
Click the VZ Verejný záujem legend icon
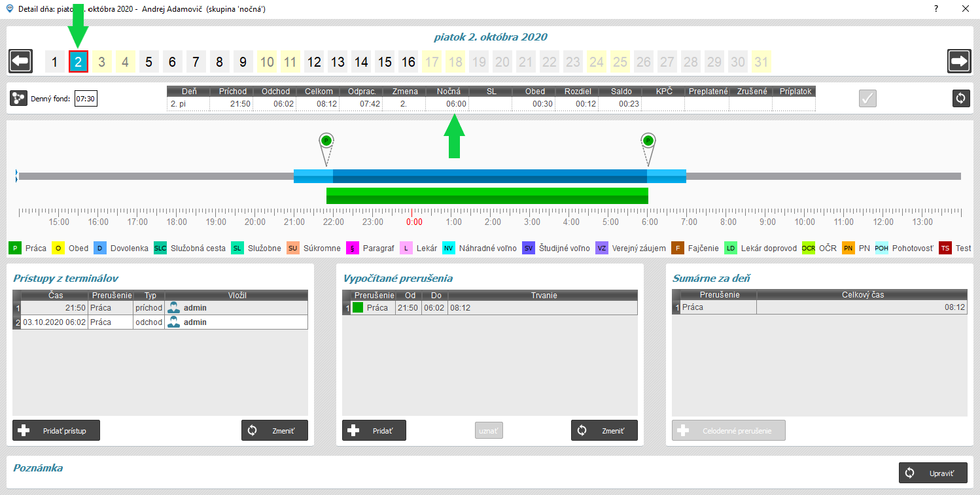pos(602,248)
